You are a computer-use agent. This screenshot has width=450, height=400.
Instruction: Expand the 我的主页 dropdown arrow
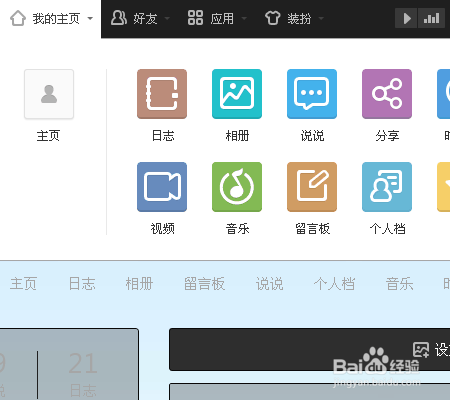[90, 19]
